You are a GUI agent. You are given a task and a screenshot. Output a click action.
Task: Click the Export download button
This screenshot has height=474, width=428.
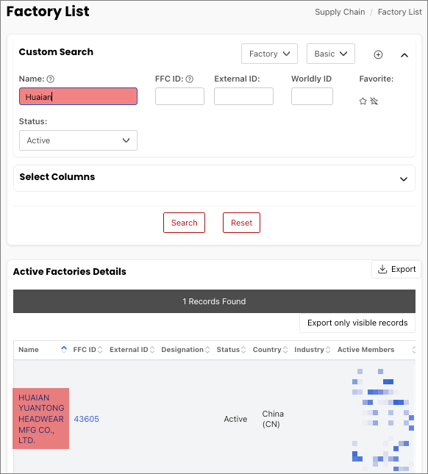point(396,269)
